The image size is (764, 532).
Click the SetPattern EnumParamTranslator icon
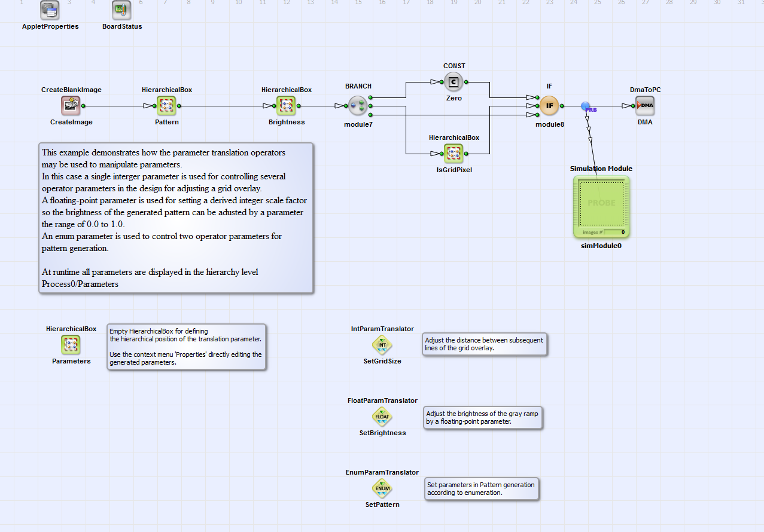(x=382, y=488)
